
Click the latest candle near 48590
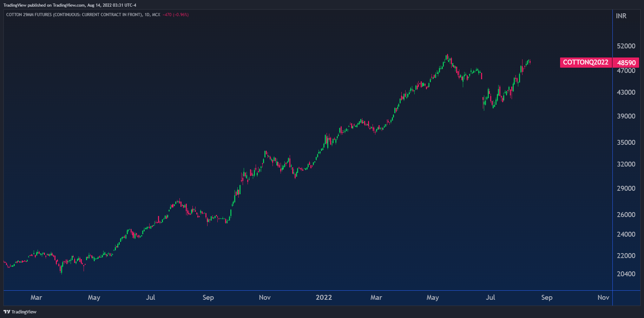click(x=530, y=62)
